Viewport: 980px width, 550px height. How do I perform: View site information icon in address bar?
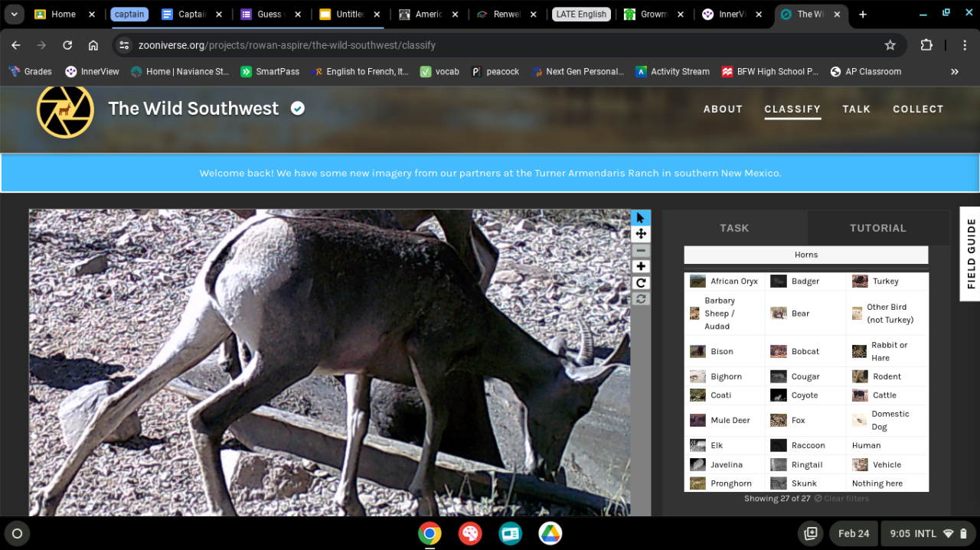124,45
